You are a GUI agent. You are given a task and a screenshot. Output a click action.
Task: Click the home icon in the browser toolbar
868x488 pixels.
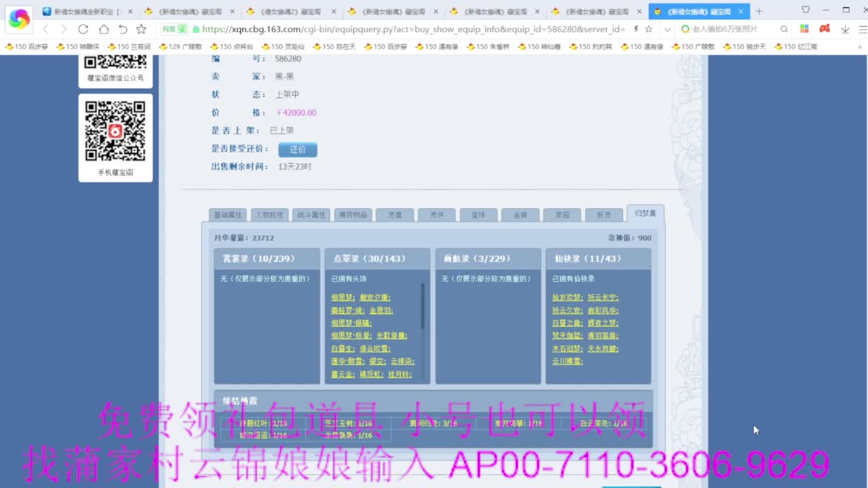point(103,30)
